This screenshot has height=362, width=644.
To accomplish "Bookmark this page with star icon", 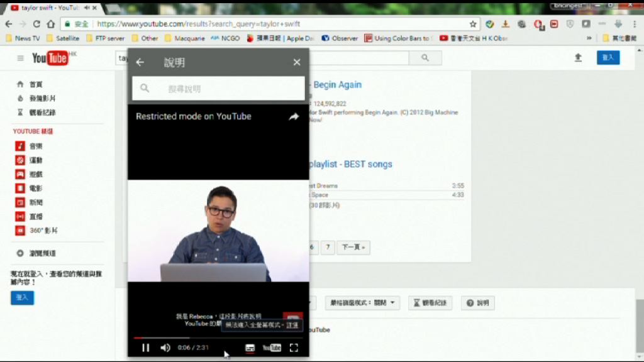I will 473,24.
